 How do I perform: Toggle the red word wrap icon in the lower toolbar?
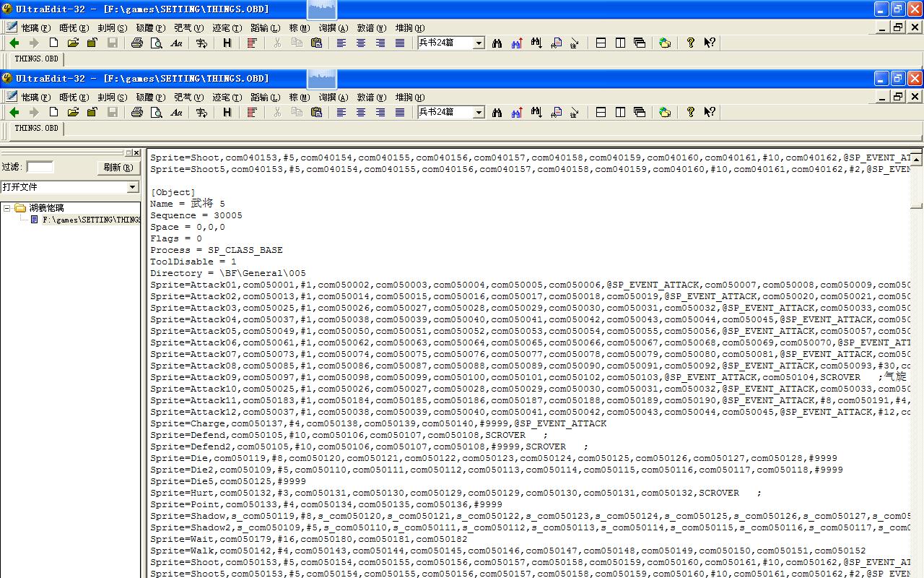tap(252, 112)
